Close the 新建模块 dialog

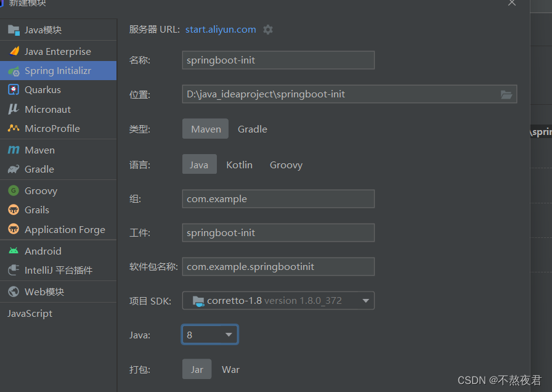pyautogui.click(x=512, y=3)
